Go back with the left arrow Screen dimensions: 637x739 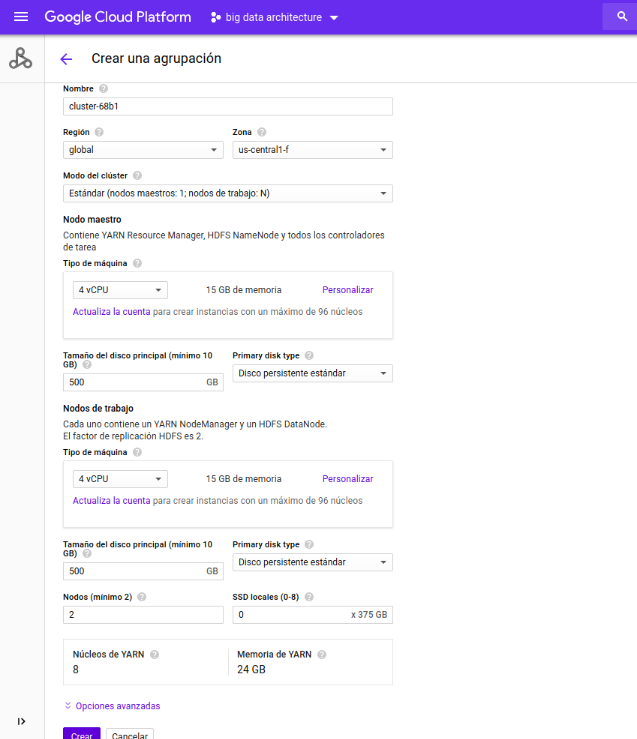click(66, 59)
